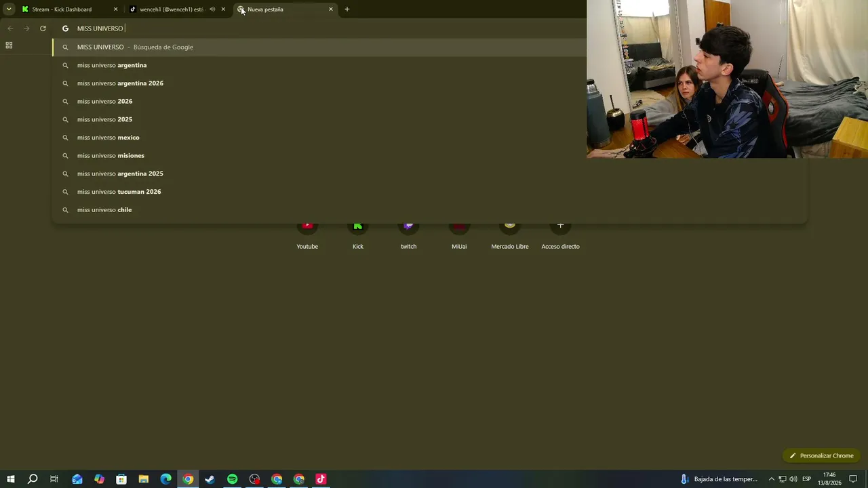Screen dimensions: 868x488
Task: Open Microsoft Store from the taskbar
Action: [x=121, y=479]
